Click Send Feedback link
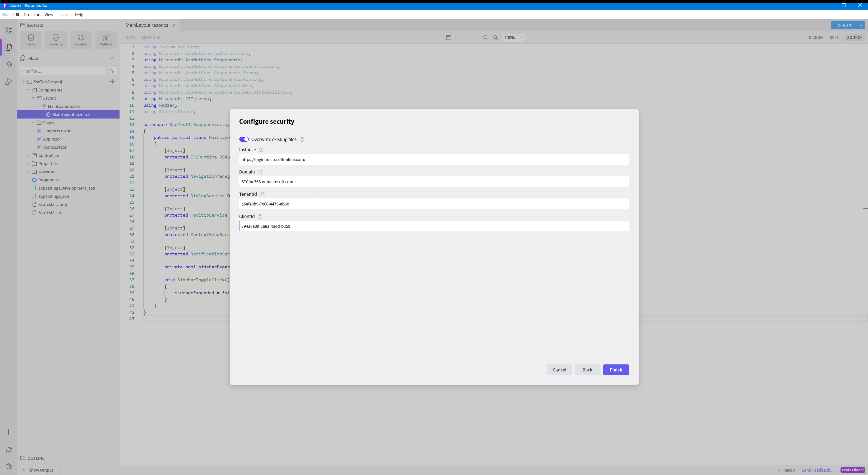Screen dimensions: 868x475 [x=818, y=470]
